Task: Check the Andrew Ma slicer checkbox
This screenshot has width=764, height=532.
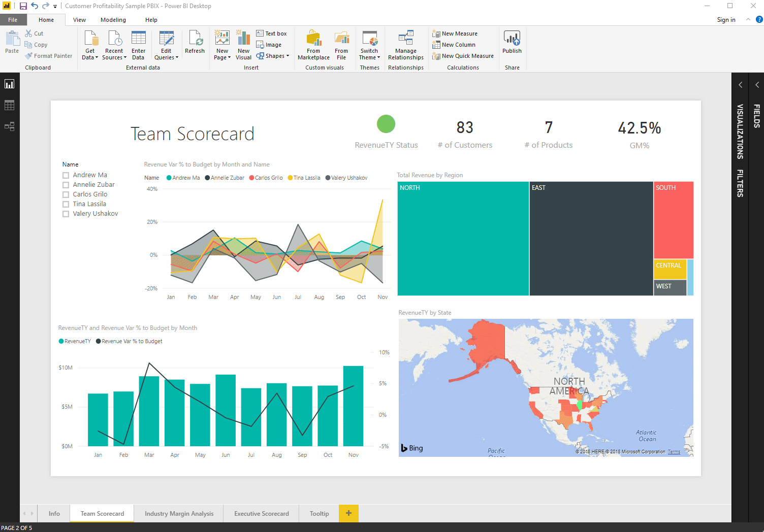Action: point(66,175)
